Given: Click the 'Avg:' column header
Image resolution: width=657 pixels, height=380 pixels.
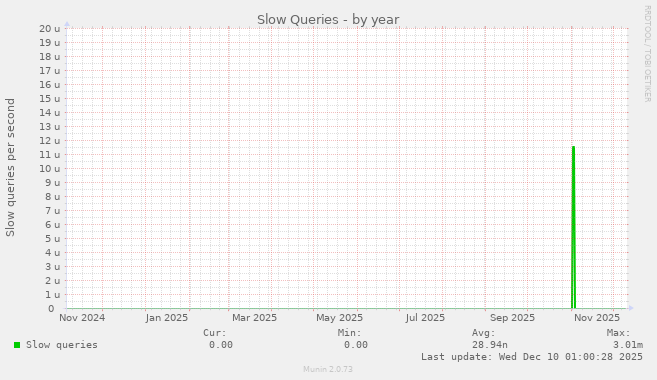Looking at the screenshot, I should click(x=484, y=333).
